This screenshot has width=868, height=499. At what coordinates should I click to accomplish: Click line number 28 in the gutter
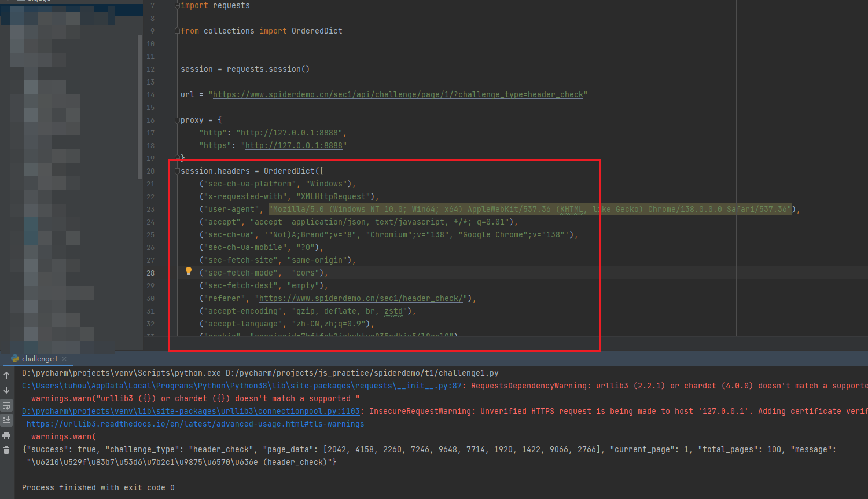coord(150,273)
